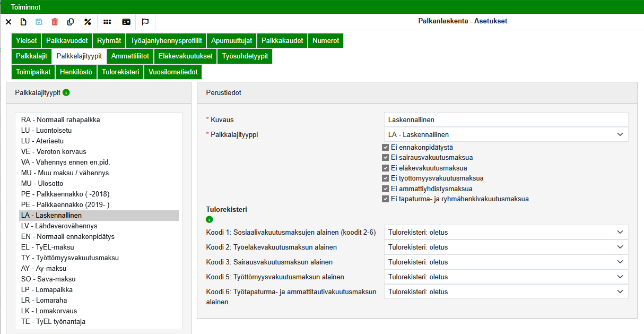644x334 pixels.
Task: Click the ID card toolbar icon
Action: [x=126, y=22]
